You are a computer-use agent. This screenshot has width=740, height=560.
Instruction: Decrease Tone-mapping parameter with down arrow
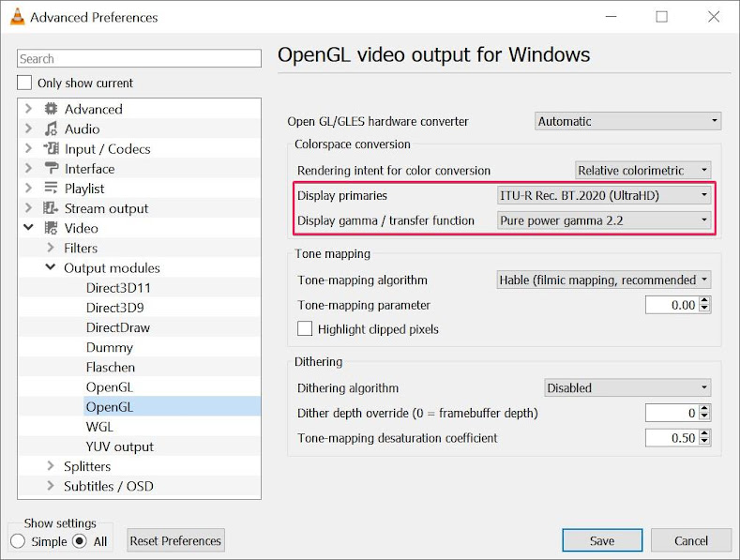[704, 309]
